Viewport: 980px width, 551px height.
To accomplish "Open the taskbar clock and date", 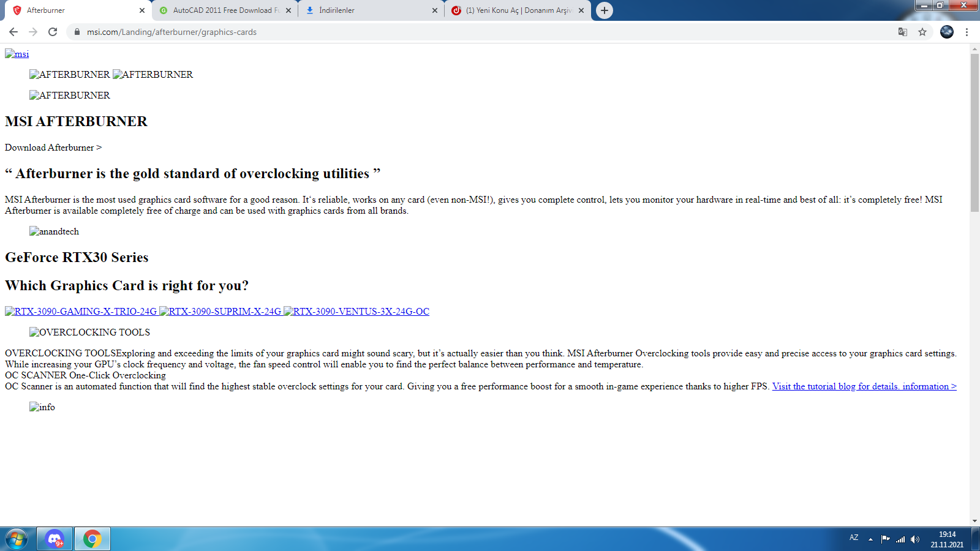I will point(947,539).
